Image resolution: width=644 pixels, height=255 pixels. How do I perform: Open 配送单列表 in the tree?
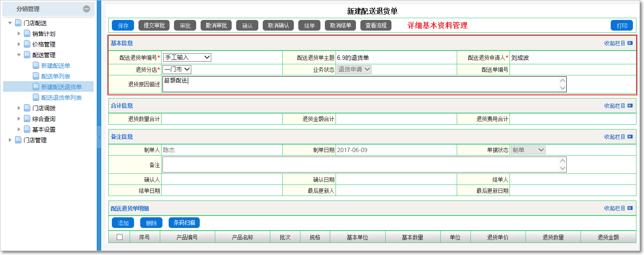coord(55,76)
